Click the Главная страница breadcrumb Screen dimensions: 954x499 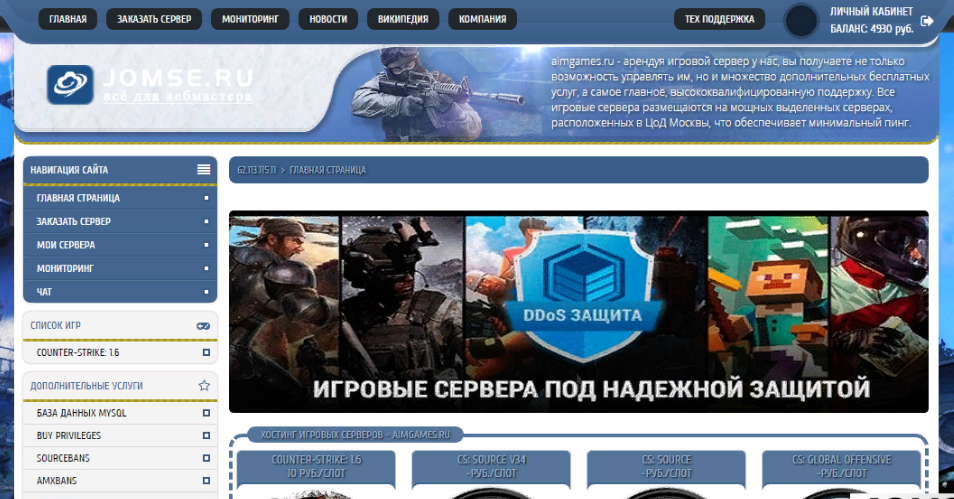[x=327, y=170]
